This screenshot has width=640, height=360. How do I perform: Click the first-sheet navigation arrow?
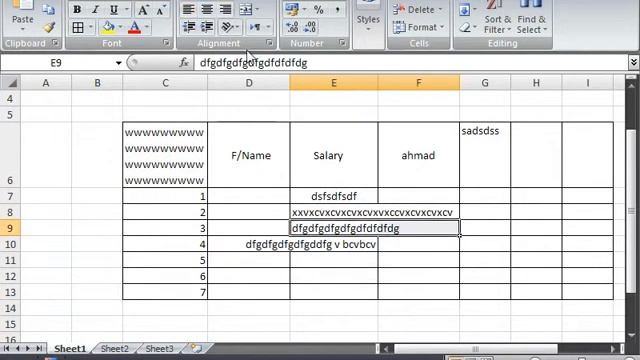point(7,349)
